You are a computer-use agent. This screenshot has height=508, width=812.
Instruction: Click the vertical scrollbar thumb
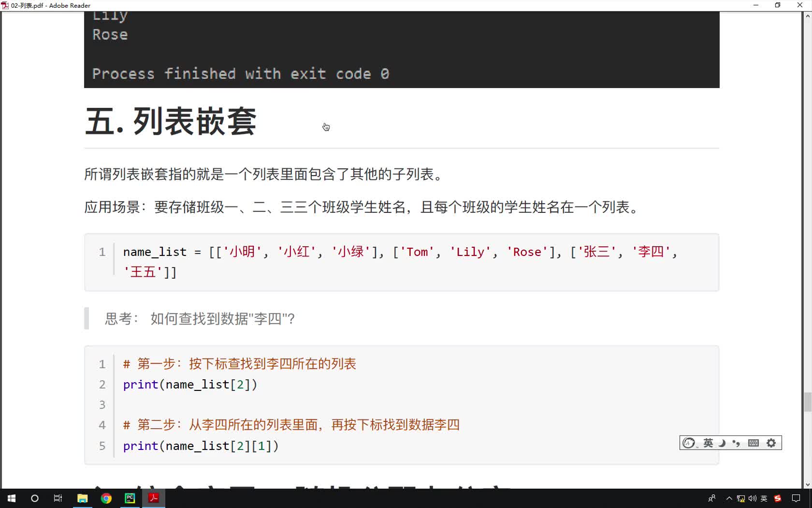(x=807, y=402)
